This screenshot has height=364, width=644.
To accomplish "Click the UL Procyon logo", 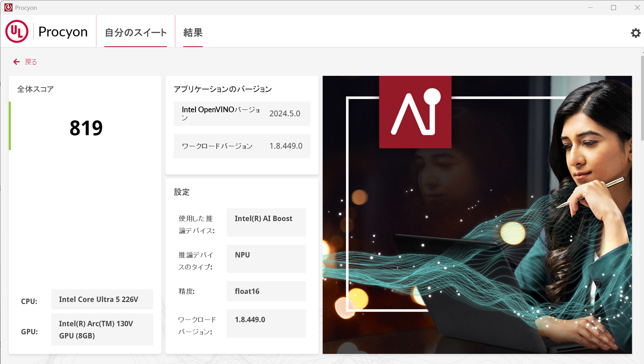I will coord(47,31).
